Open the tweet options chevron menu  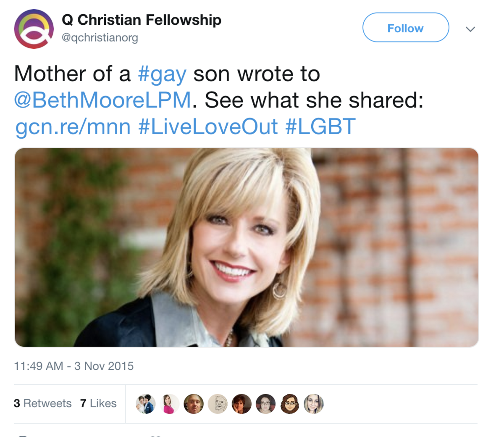point(470,29)
